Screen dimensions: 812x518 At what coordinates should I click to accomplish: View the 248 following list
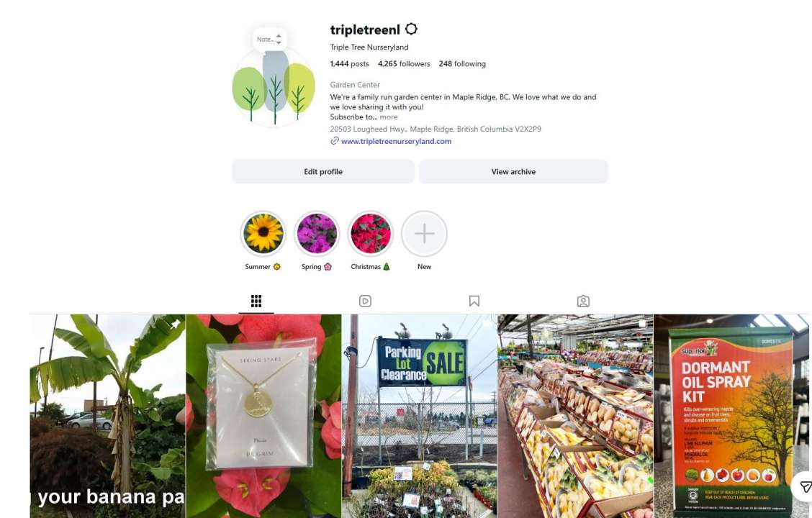coord(462,63)
